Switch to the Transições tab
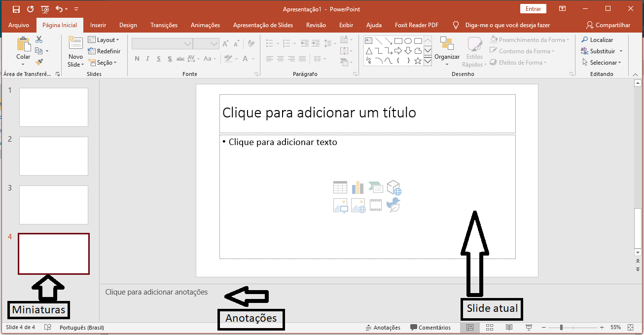This screenshot has height=335, width=644. click(164, 25)
